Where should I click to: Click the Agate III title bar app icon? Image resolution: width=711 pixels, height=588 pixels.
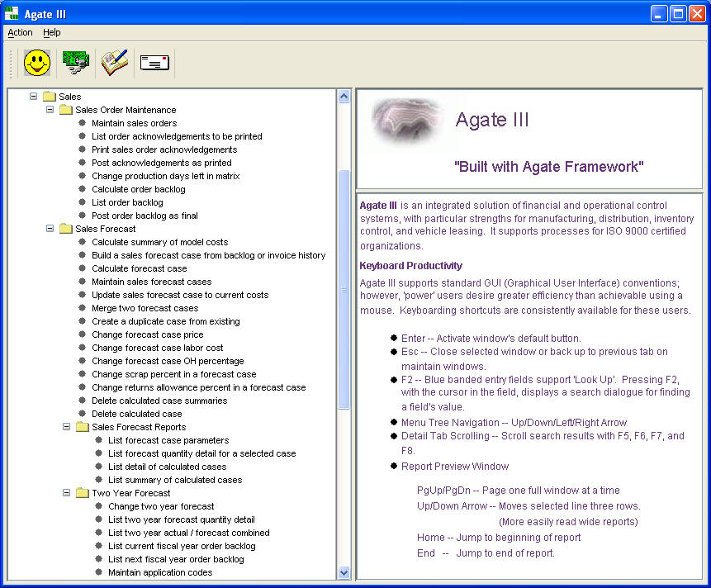[12, 13]
